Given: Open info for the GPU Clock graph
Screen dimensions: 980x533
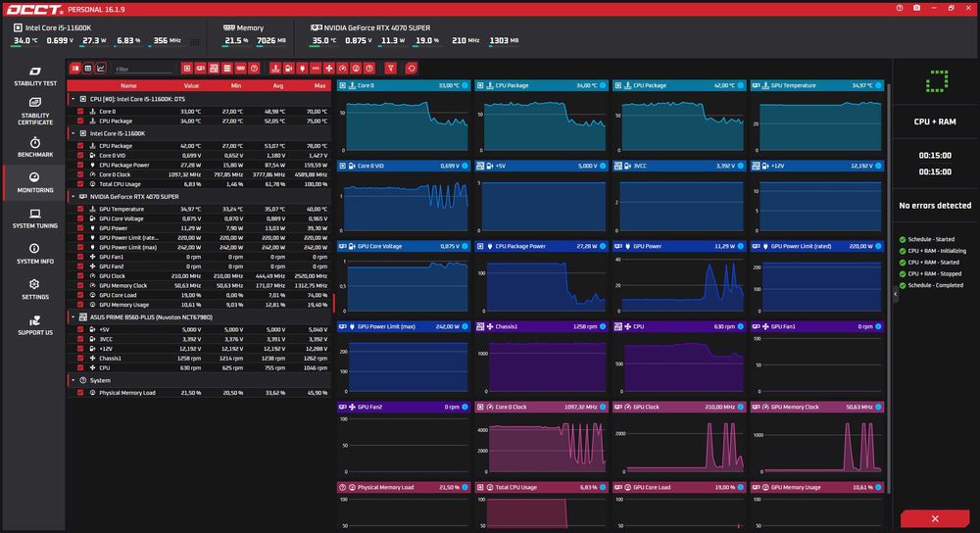Looking at the screenshot, I should coord(741,407).
